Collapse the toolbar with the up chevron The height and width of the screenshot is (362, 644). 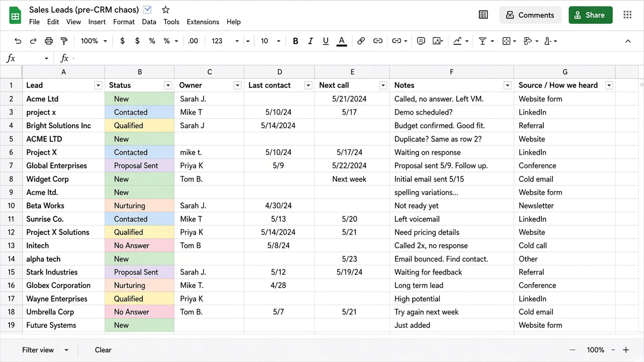tap(628, 41)
